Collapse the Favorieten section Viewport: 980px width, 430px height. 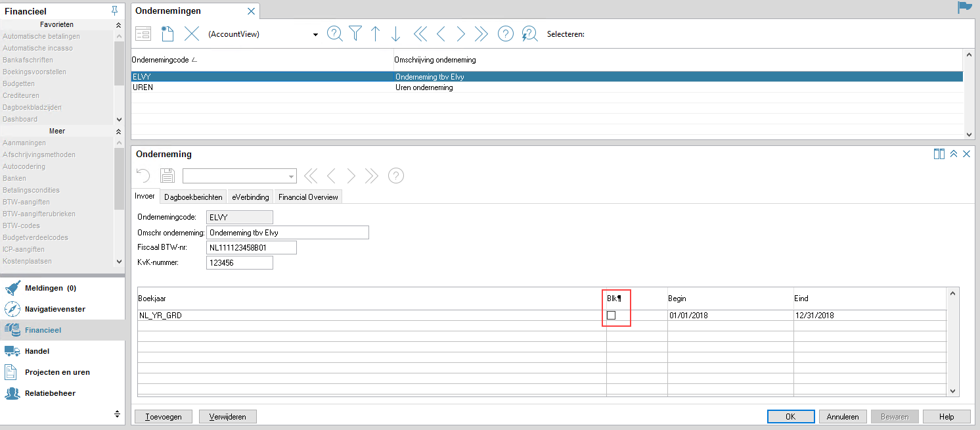(118, 25)
